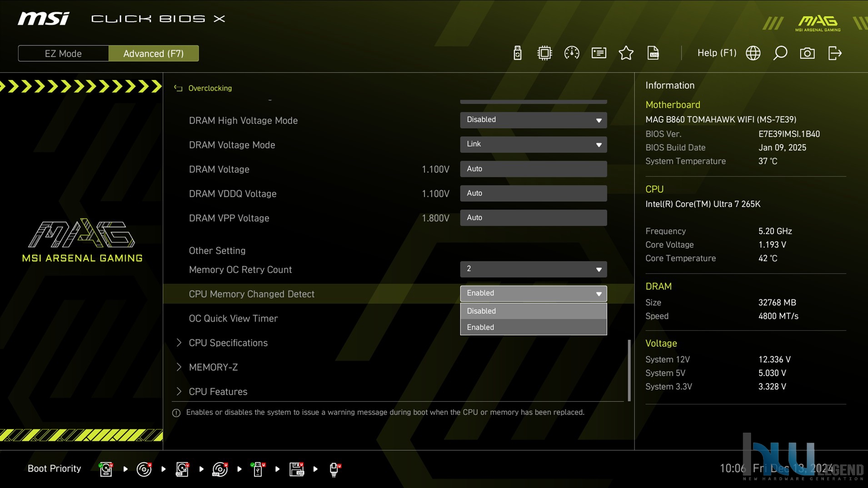Open the speedometer performance icon
Image resolution: width=868 pixels, height=488 pixels.
point(571,53)
